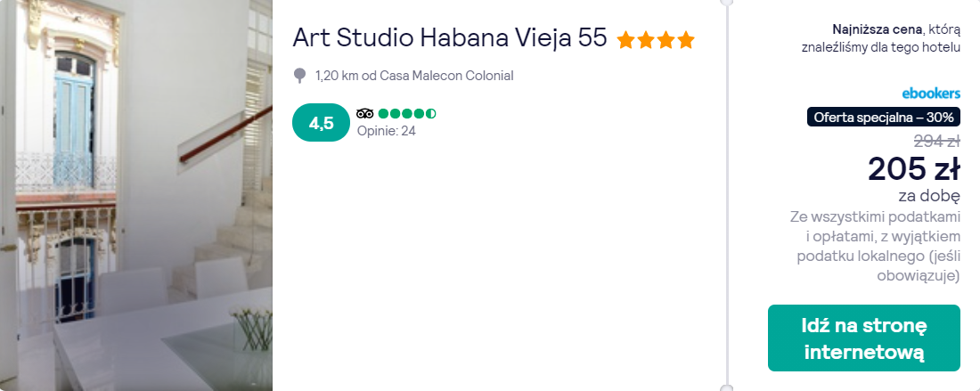Click the half-filled TripAdvisor rating bubble

click(430, 113)
